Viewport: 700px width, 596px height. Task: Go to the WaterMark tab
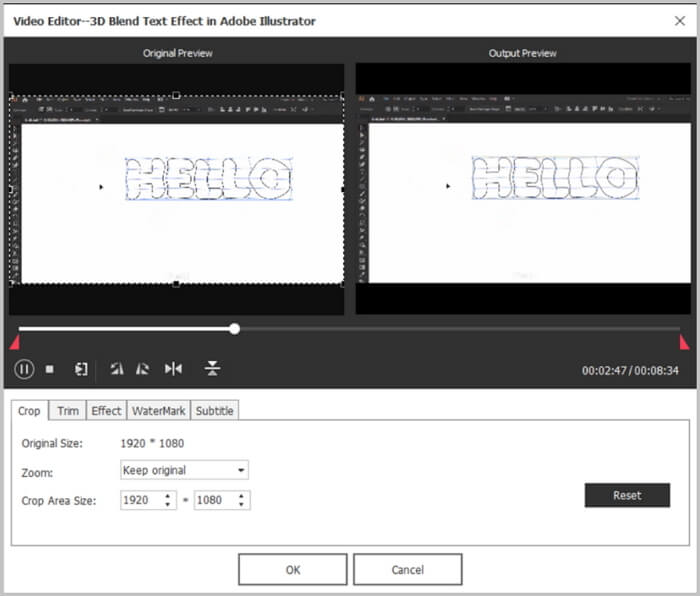click(x=158, y=411)
